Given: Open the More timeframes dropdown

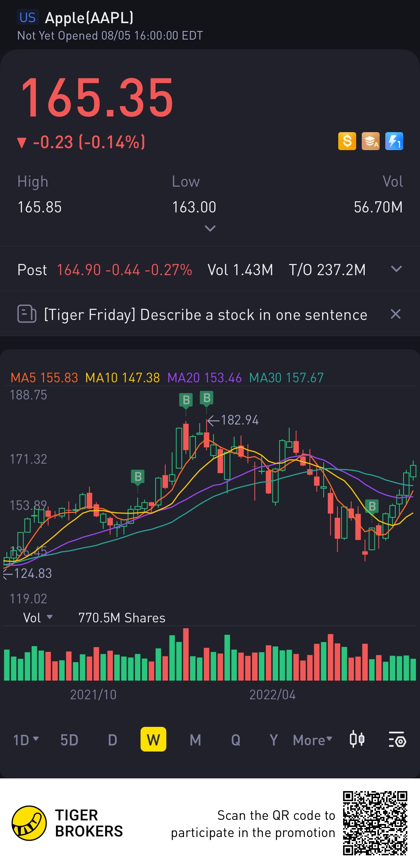Looking at the screenshot, I should (312, 740).
